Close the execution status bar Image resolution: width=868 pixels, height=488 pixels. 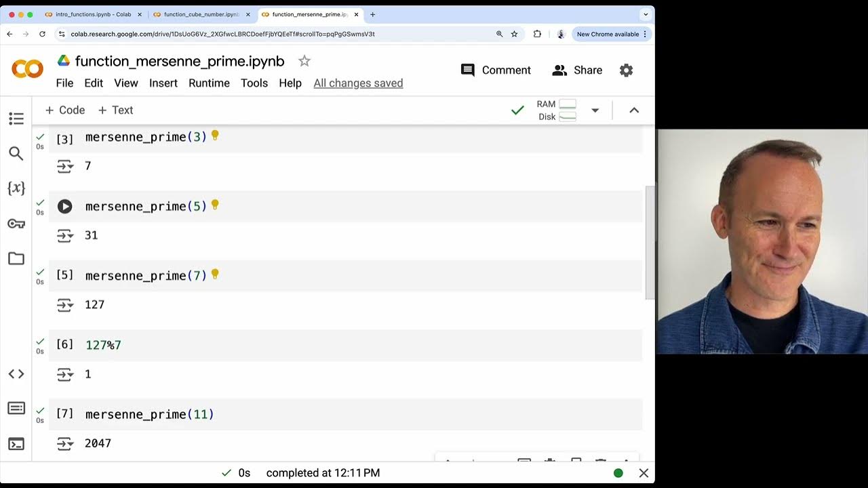click(644, 473)
